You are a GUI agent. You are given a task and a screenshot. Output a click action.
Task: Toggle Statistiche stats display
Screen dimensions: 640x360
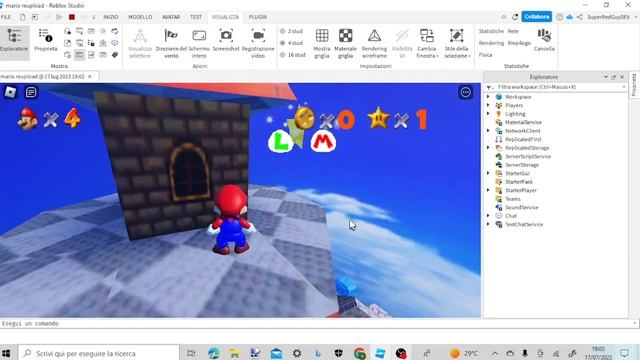(491, 31)
